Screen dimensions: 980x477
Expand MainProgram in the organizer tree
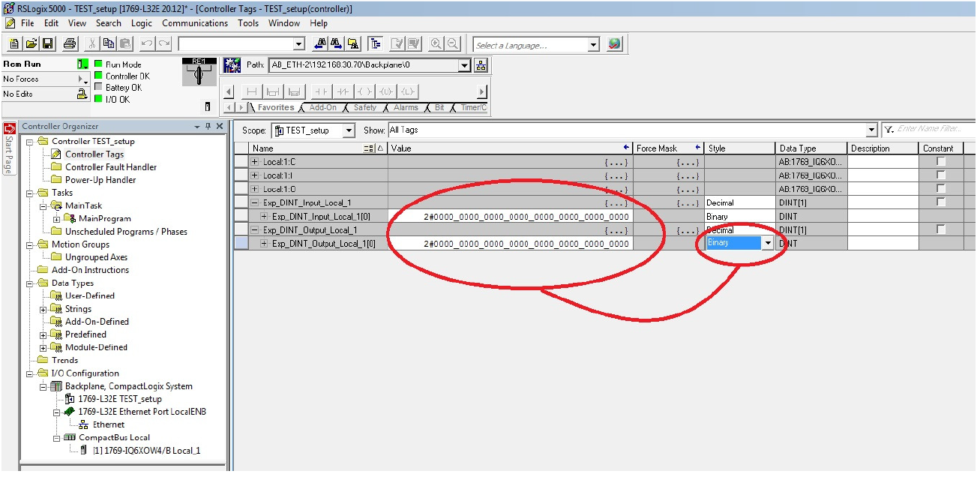coord(56,219)
